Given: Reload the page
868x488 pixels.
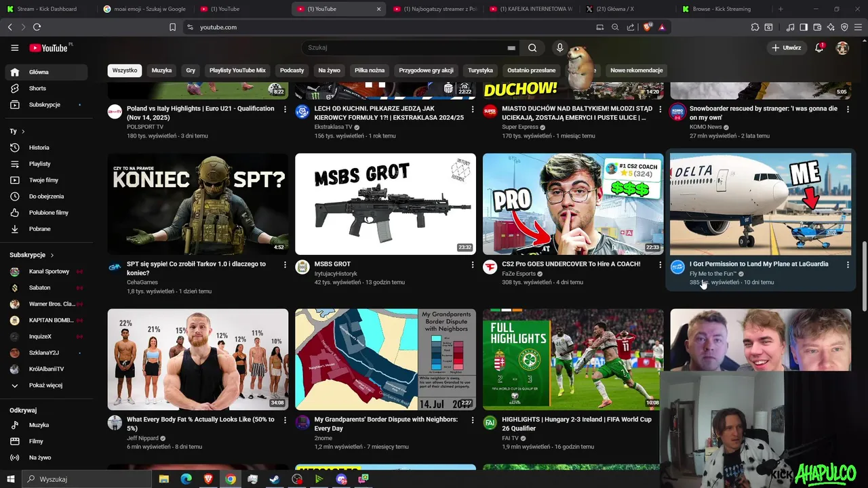Looking at the screenshot, I should pyautogui.click(x=37, y=27).
